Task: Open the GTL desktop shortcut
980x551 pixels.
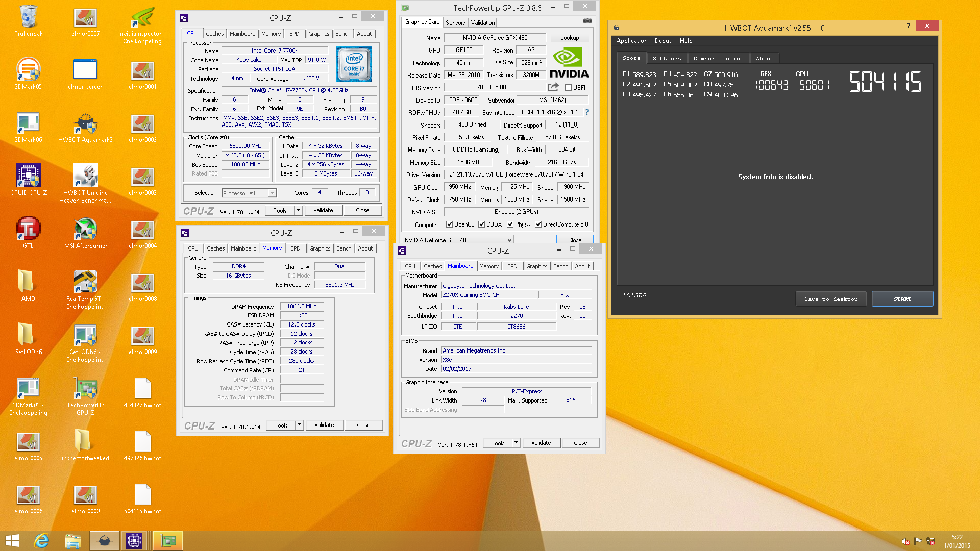Action: click(x=28, y=233)
